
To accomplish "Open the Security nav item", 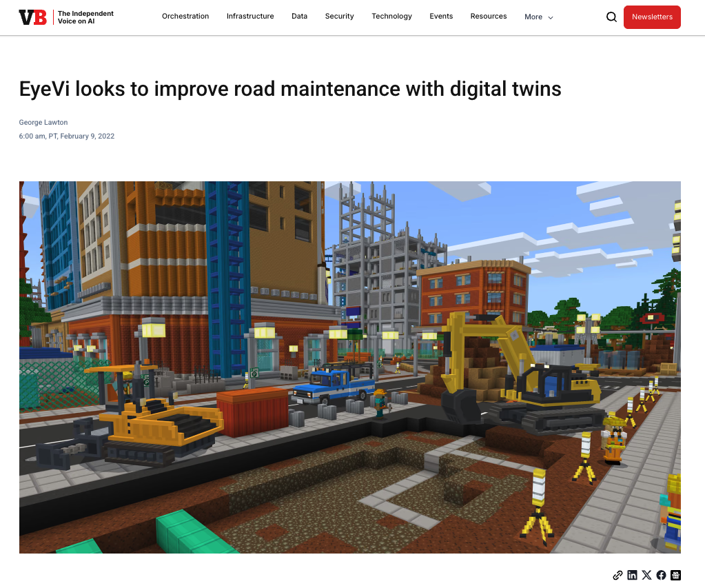I will pos(340,16).
